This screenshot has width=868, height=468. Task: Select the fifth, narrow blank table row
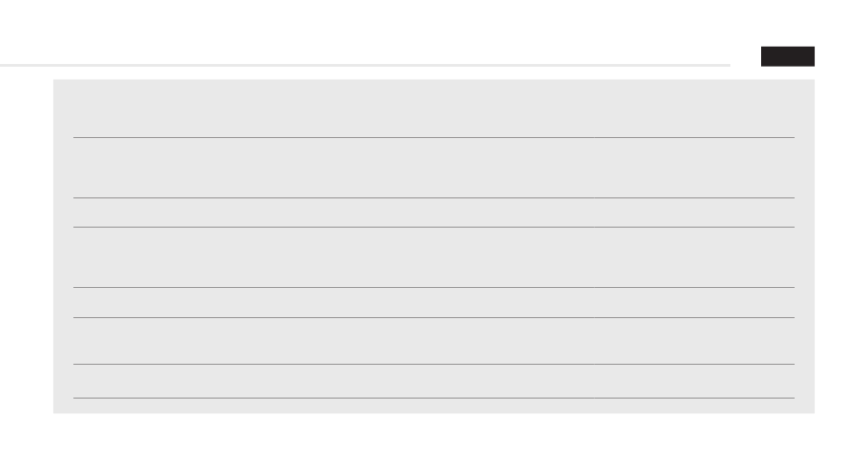(433, 303)
